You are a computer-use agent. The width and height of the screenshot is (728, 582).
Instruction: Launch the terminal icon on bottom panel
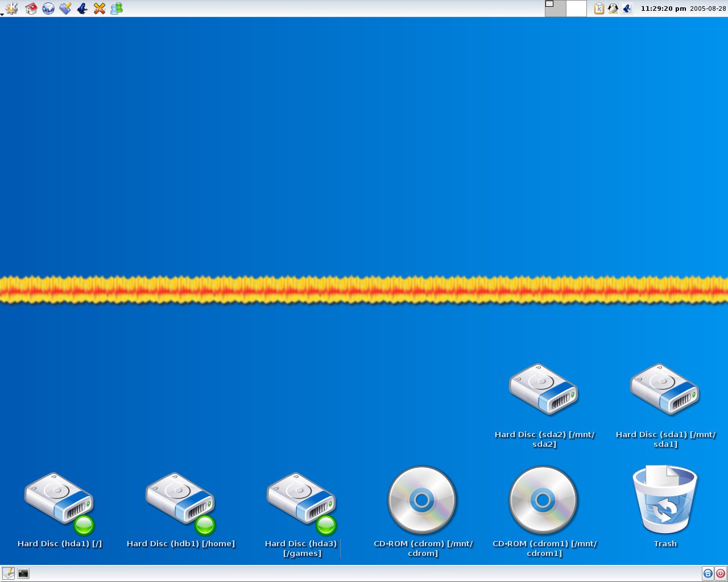coord(23,573)
